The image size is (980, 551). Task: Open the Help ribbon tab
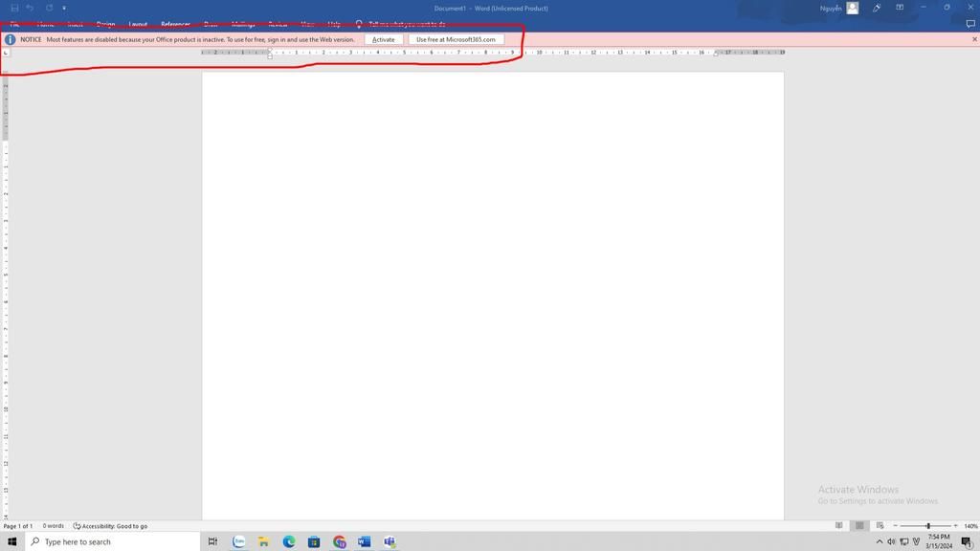click(334, 24)
